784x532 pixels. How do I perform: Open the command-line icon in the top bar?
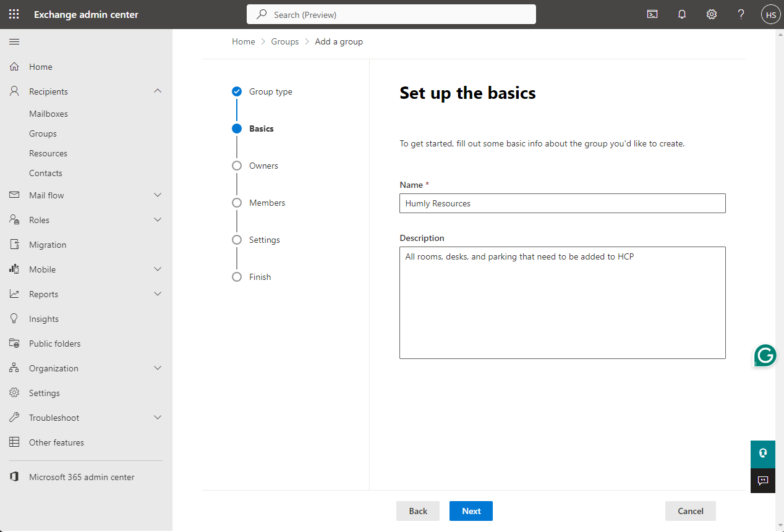click(652, 14)
